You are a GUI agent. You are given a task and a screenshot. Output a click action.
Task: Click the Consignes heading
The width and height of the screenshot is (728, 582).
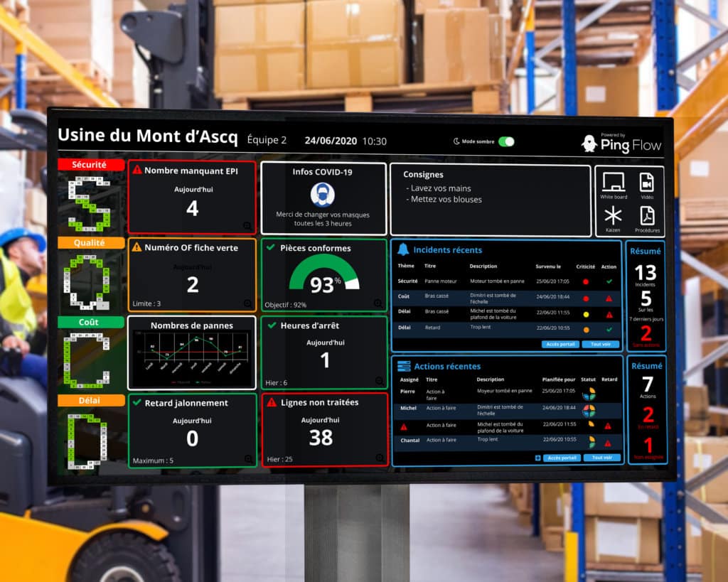coord(423,175)
